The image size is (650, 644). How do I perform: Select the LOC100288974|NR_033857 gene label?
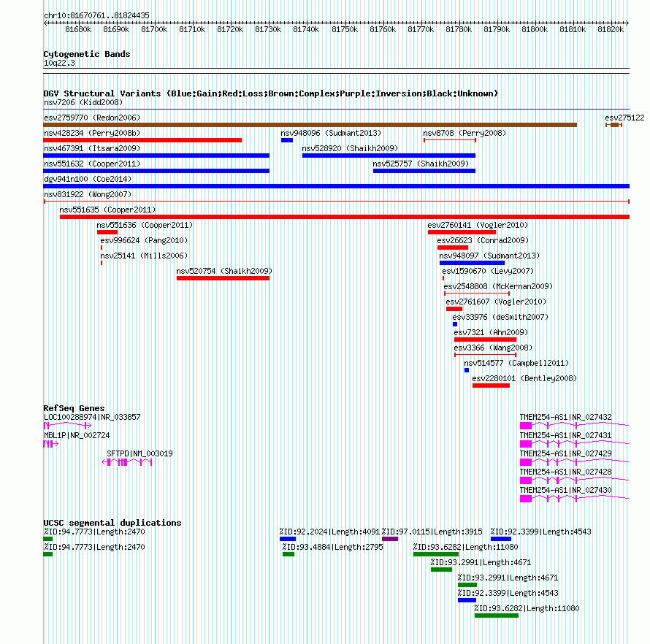click(x=92, y=417)
